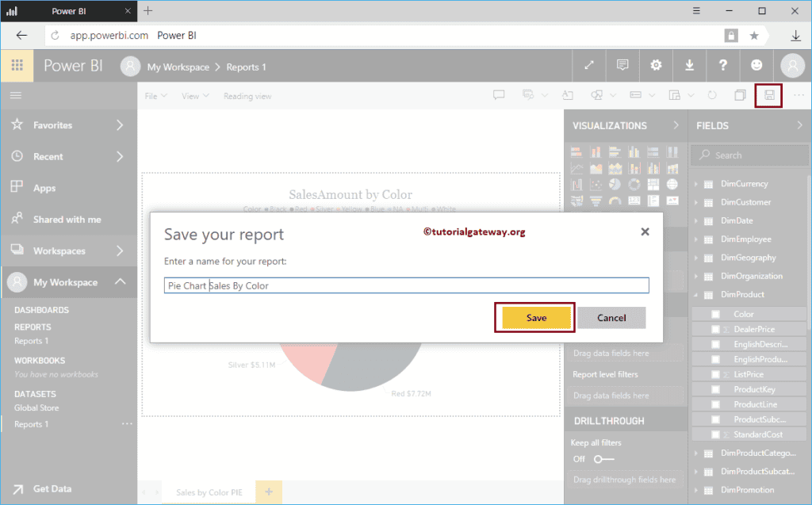Add a new report page

click(269, 492)
